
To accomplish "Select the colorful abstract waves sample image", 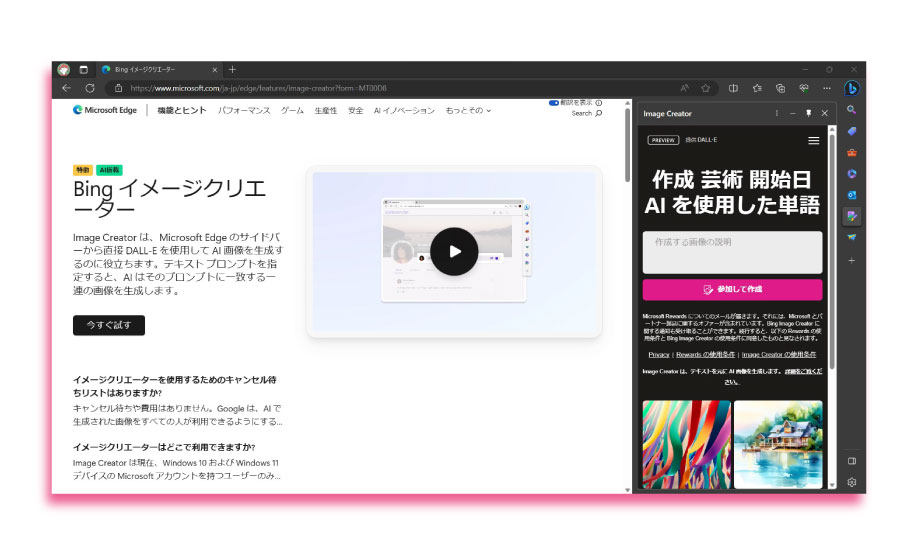I will (686, 445).
